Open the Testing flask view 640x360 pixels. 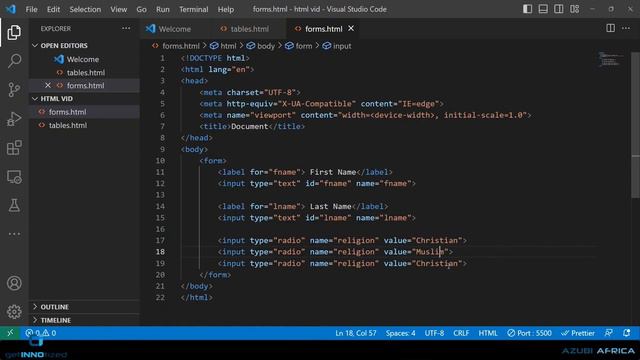pyautogui.click(x=14, y=205)
